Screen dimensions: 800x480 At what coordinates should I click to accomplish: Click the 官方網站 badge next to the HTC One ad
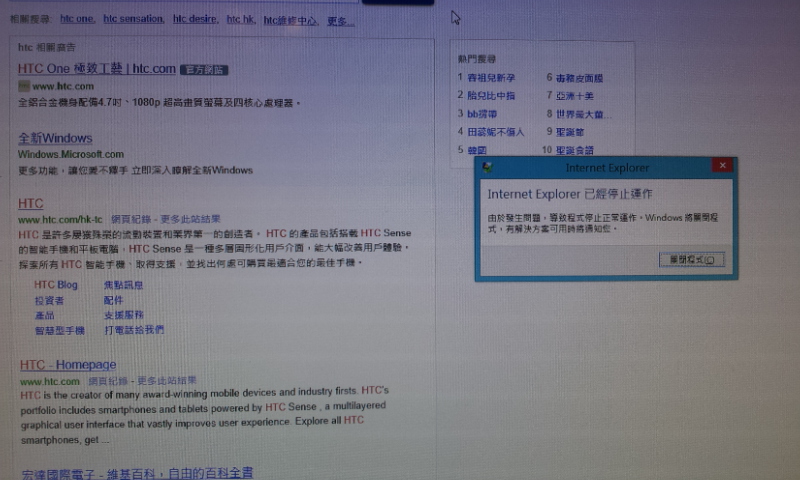coord(204,70)
